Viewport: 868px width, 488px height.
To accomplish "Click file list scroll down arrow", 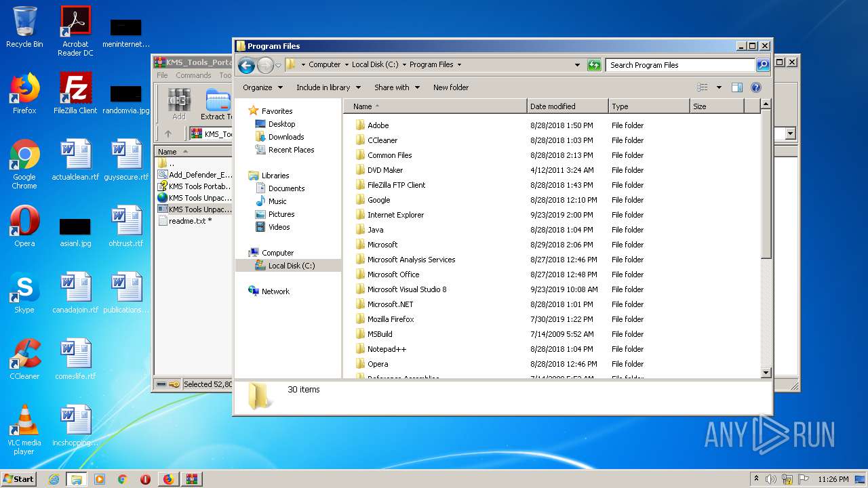I will [766, 373].
